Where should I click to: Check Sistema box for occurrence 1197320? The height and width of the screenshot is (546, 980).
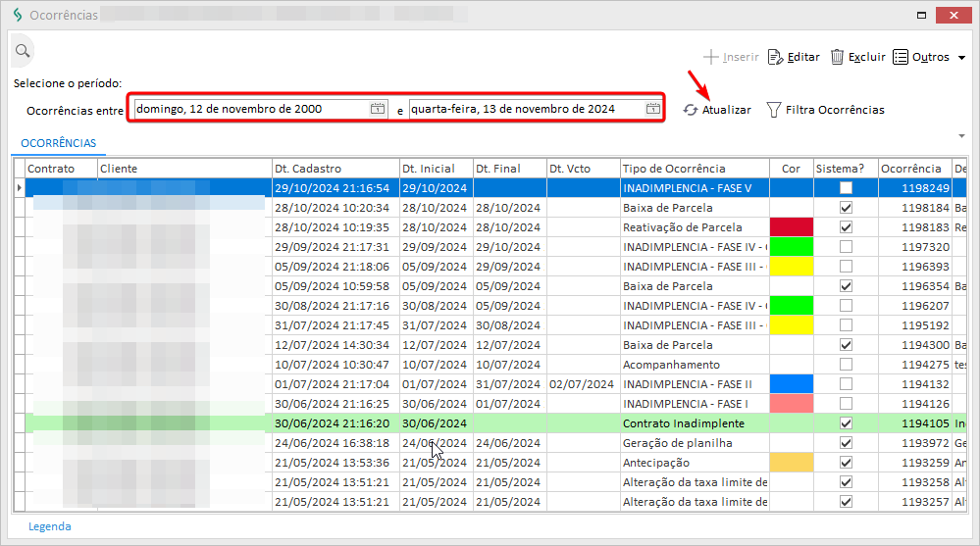click(x=846, y=247)
